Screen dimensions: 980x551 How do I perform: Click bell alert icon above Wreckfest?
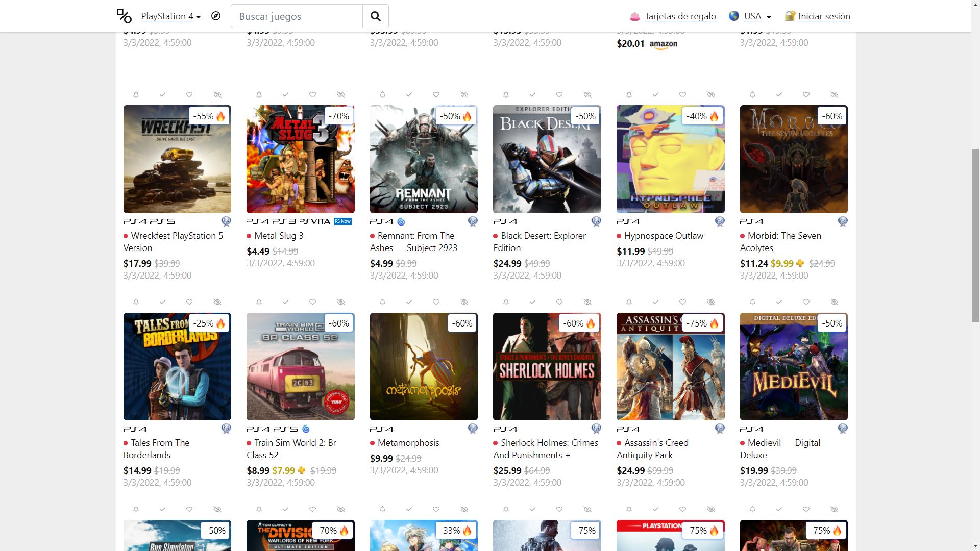(x=136, y=95)
